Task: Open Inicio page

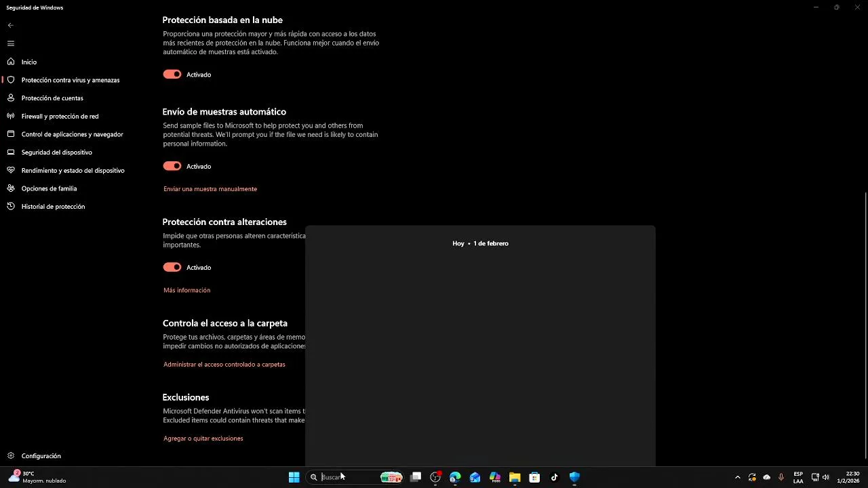Action: (29, 62)
